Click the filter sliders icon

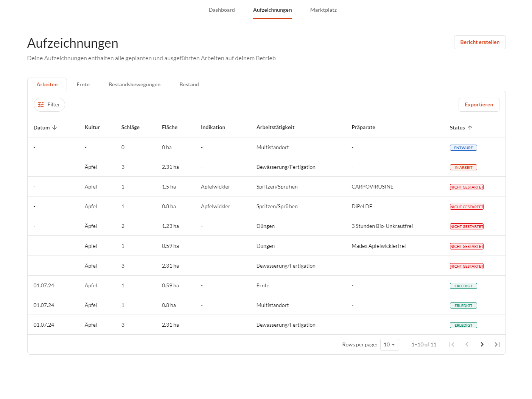(41, 105)
